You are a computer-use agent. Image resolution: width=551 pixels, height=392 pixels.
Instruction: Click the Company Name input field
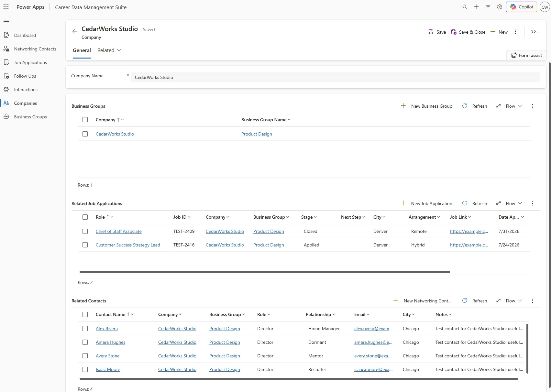coord(335,77)
